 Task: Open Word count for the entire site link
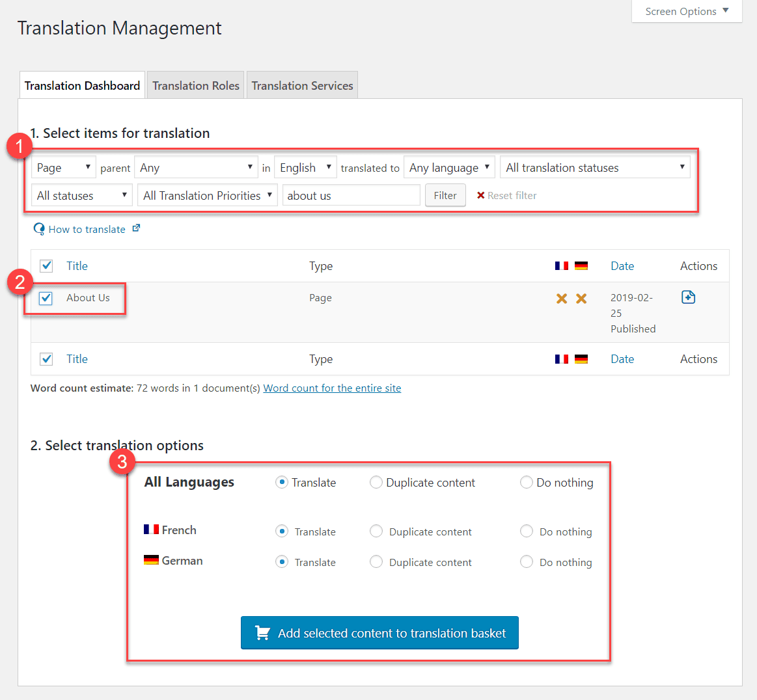[x=332, y=388]
